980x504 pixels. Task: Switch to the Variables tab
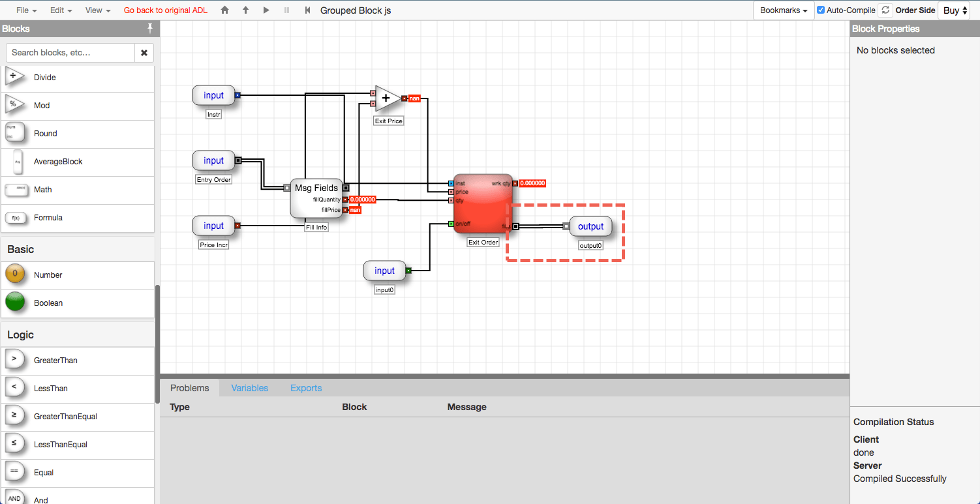coord(249,388)
